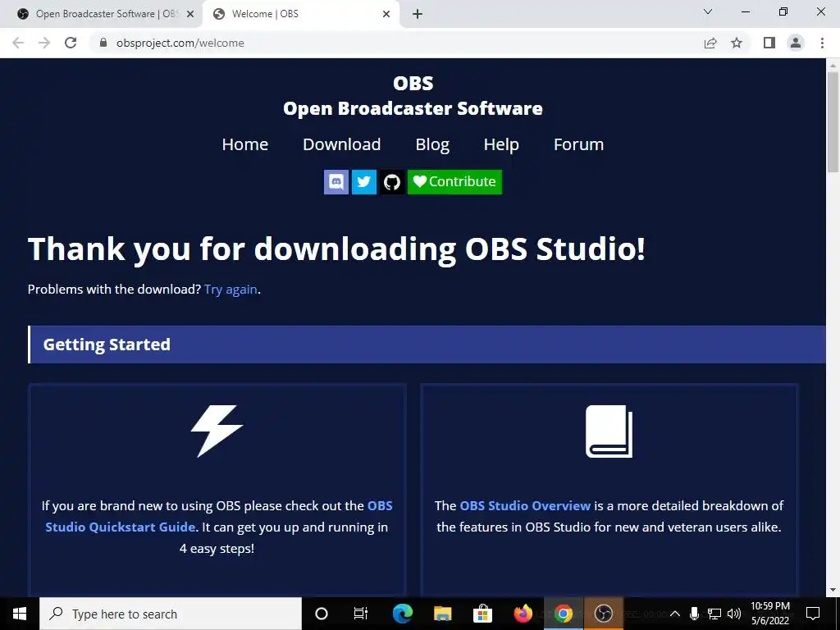Expand hidden system tray icons
Screen dimensions: 840x630
pyautogui.click(x=675, y=614)
